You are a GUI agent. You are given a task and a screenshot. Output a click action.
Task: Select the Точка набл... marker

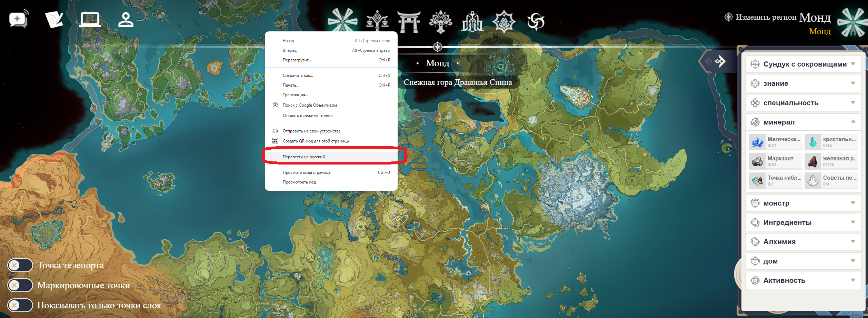776,180
